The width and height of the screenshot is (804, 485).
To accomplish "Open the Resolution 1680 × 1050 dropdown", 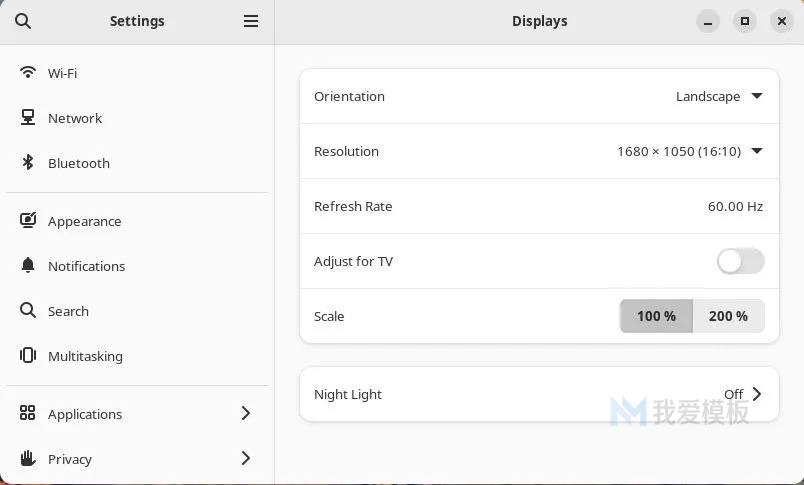I will click(690, 151).
